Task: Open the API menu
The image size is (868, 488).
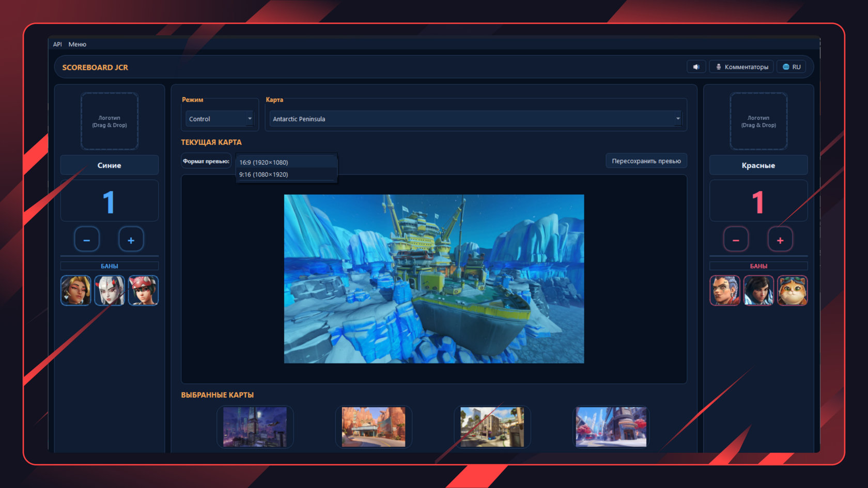Action: pyautogui.click(x=57, y=44)
